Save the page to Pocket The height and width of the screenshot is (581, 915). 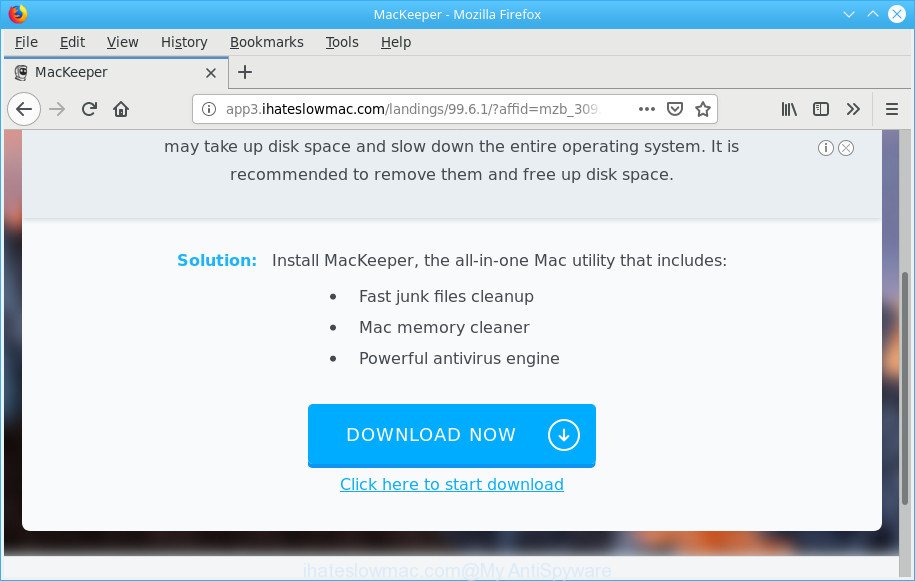coord(675,109)
